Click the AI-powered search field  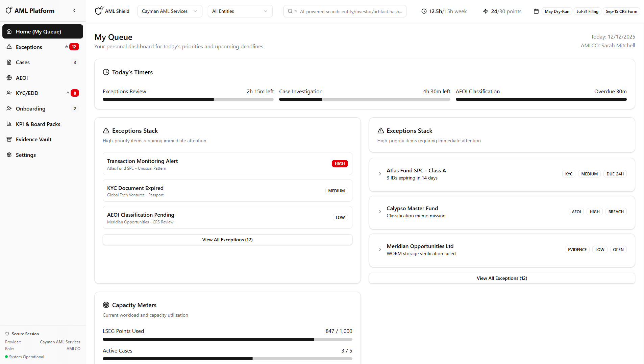tap(345, 11)
